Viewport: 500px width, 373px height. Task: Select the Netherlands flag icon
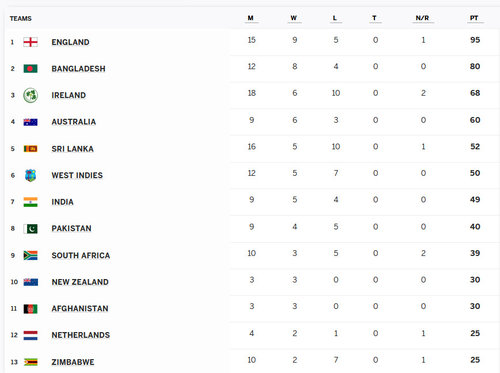pyautogui.click(x=30, y=335)
